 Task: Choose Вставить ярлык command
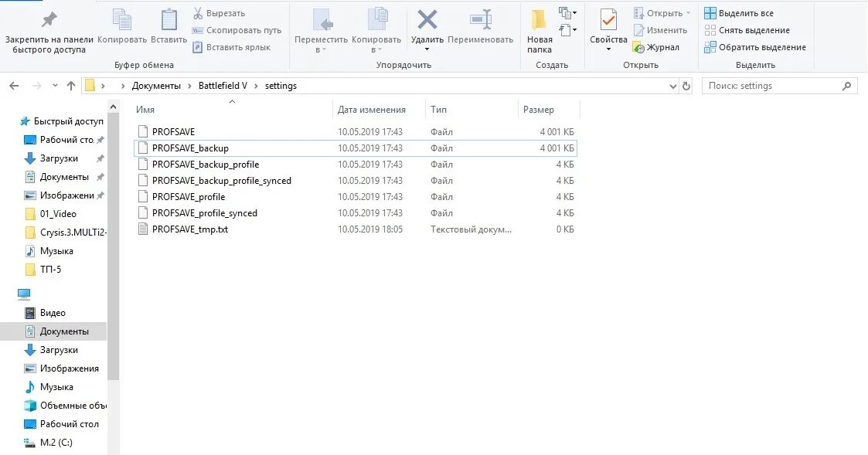point(231,48)
